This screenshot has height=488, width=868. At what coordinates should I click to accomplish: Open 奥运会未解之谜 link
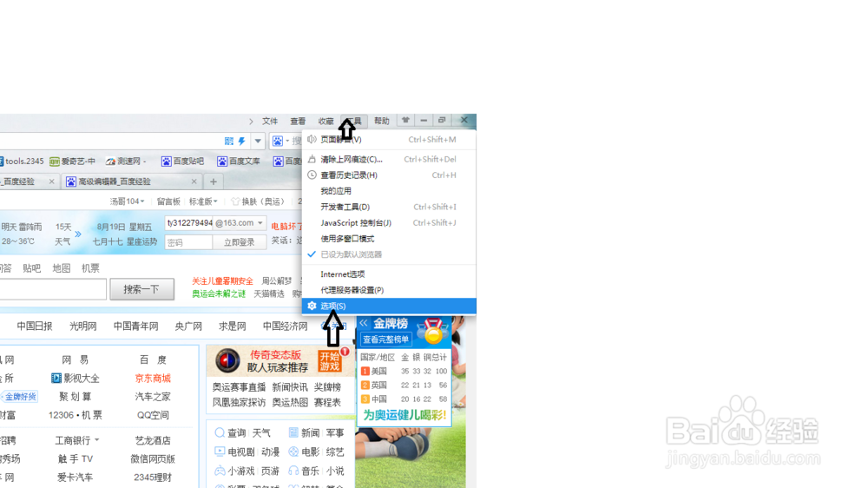coord(219,294)
